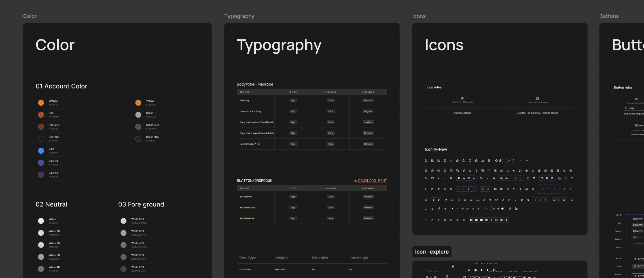Click the lock icon in Iconify-New
This screenshot has width=644, height=278.
(476, 161)
